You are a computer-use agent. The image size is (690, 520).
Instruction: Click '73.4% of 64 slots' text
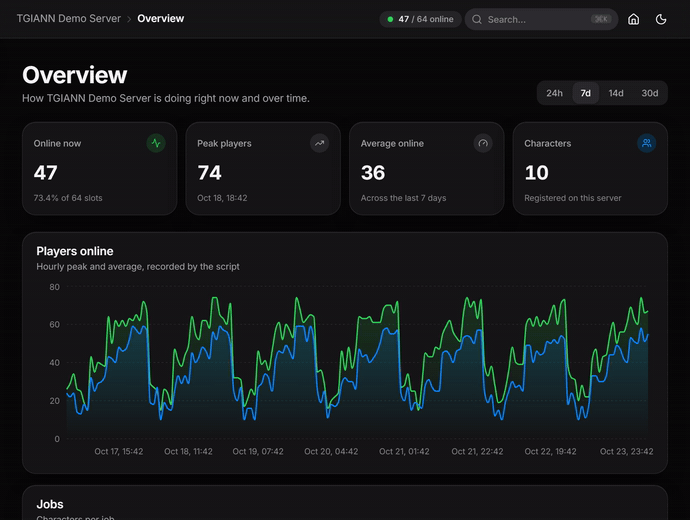(x=68, y=198)
